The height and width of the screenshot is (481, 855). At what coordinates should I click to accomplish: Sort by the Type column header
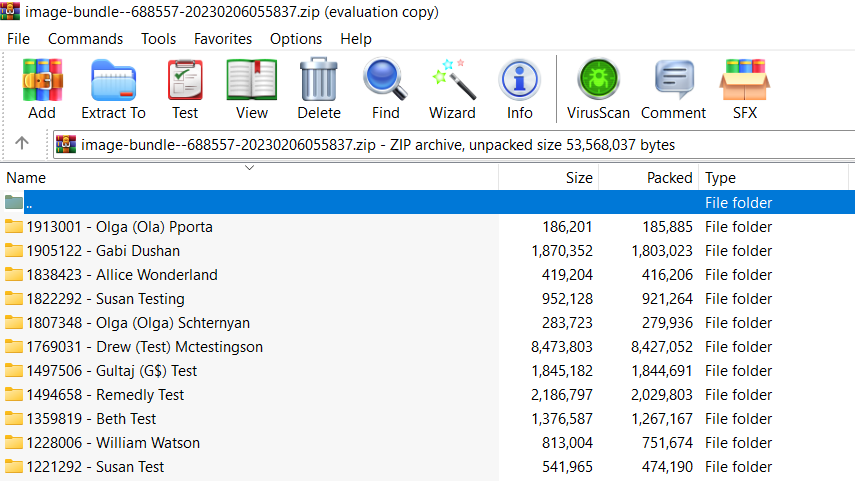coord(773,178)
